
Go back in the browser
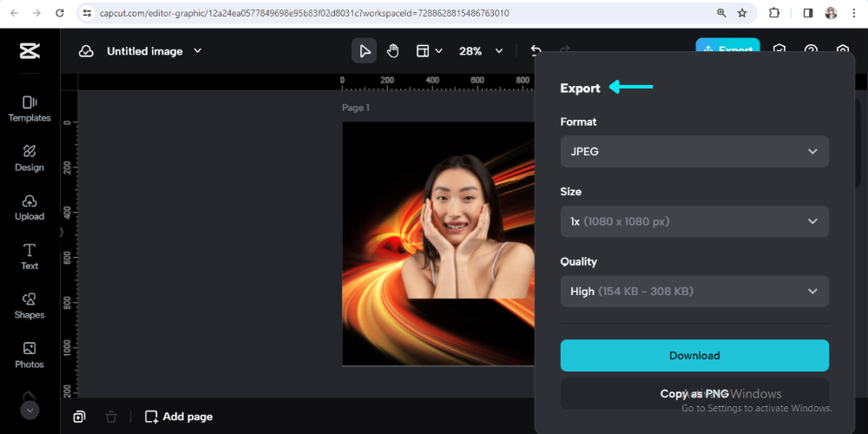[x=14, y=13]
